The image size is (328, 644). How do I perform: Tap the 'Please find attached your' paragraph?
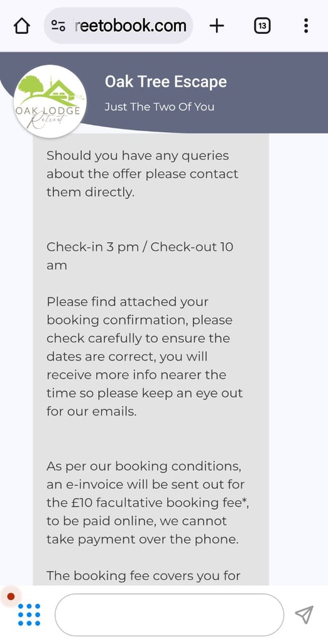145,357
